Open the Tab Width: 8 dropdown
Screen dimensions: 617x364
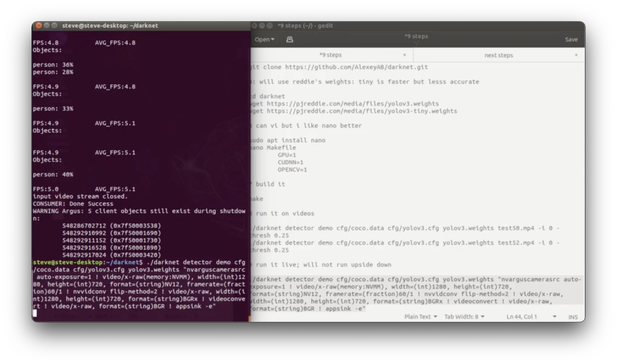[x=464, y=317]
